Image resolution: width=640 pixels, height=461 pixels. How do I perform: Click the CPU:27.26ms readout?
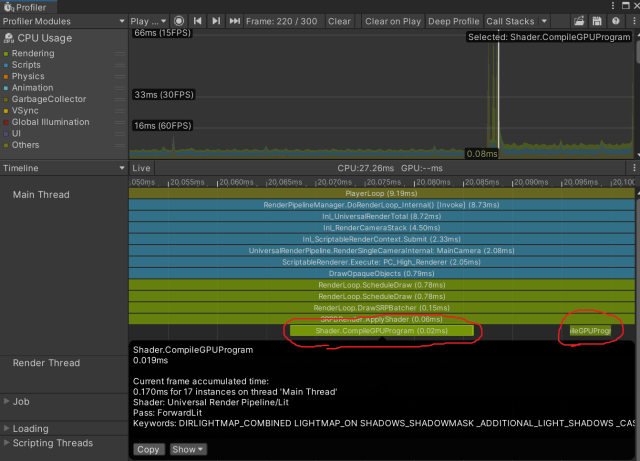click(365, 168)
